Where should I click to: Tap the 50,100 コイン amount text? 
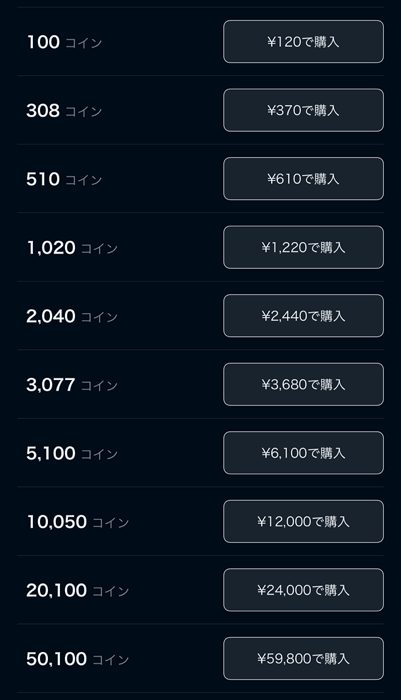[78, 659]
